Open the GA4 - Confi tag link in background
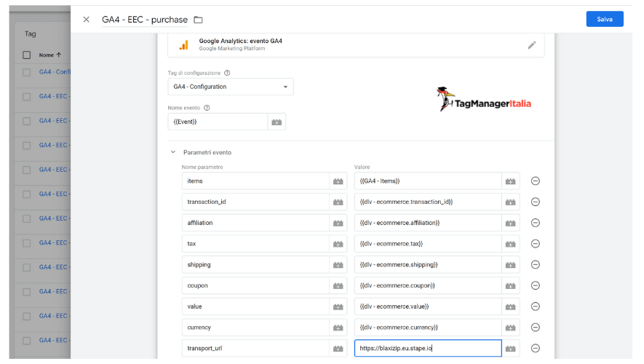Viewport: 644px width, 364px height. click(x=55, y=72)
